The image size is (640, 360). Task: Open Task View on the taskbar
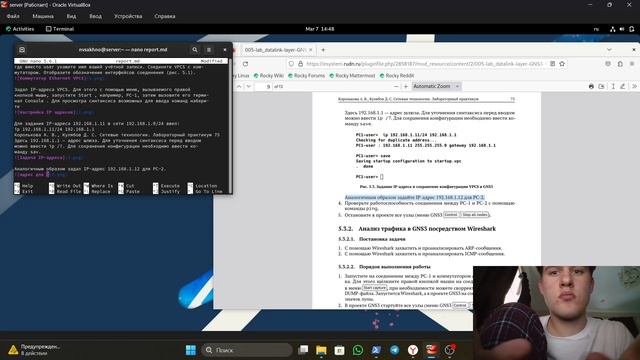click(x=303, y=350)
